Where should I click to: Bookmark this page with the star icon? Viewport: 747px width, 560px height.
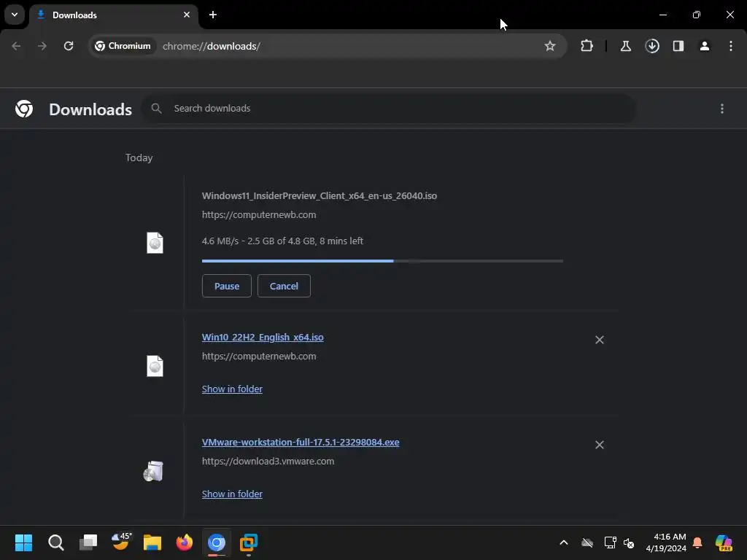click(x=550, y=46)
